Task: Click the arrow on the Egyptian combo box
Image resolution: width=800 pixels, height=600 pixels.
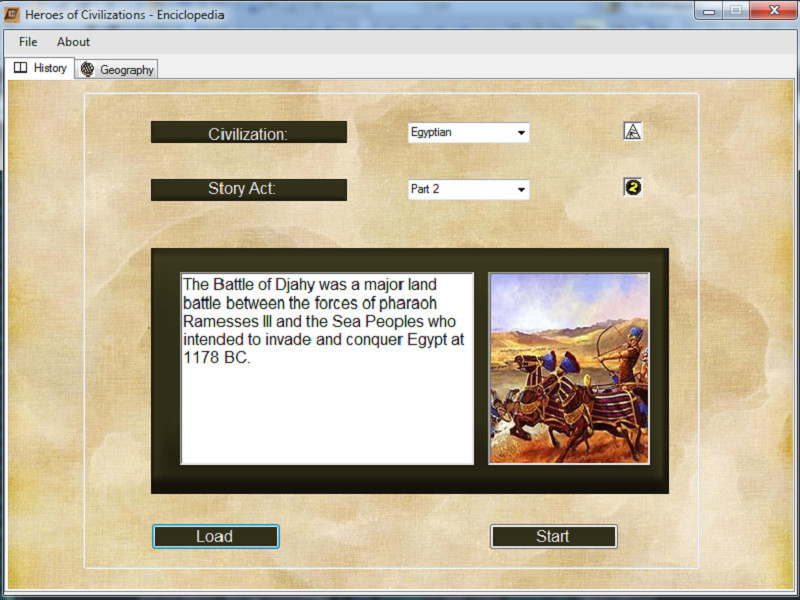Action: tap(522, 132)
